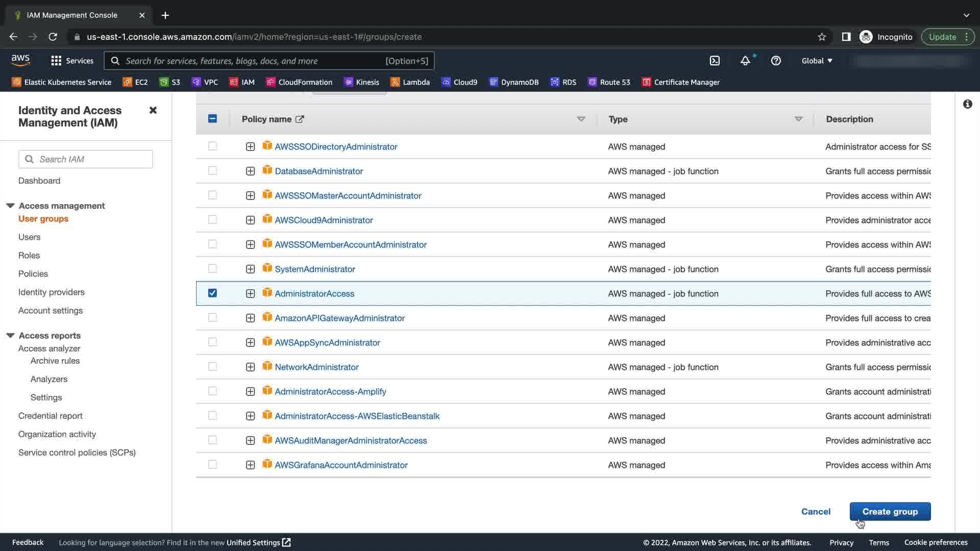The height and width of the screenshot is (551, 980).
Task: Uncheck the AdministratorAccess policy checkbox
Action: 212,293
